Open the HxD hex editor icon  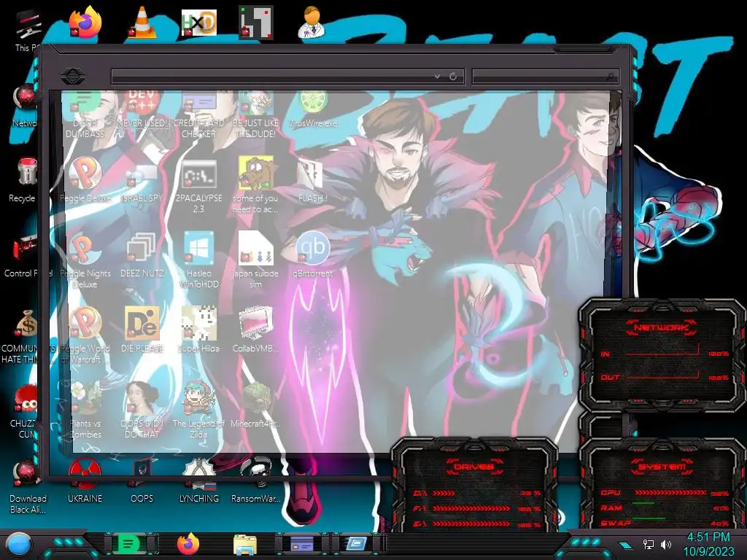198,23
